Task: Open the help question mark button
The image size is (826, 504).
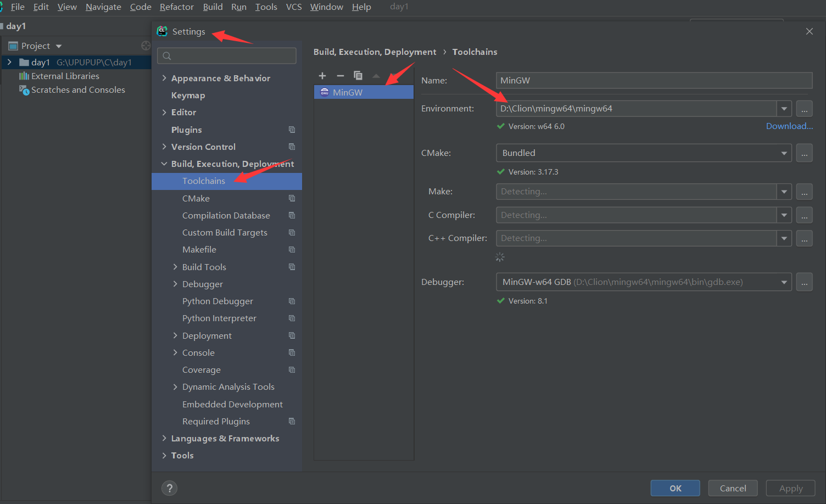Action: [170, 488]
